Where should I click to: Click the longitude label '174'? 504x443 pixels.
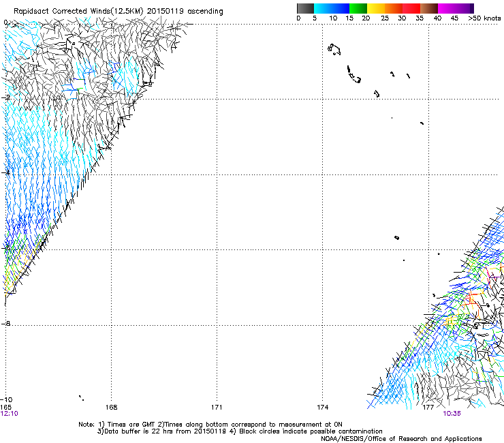pos(322,408)
